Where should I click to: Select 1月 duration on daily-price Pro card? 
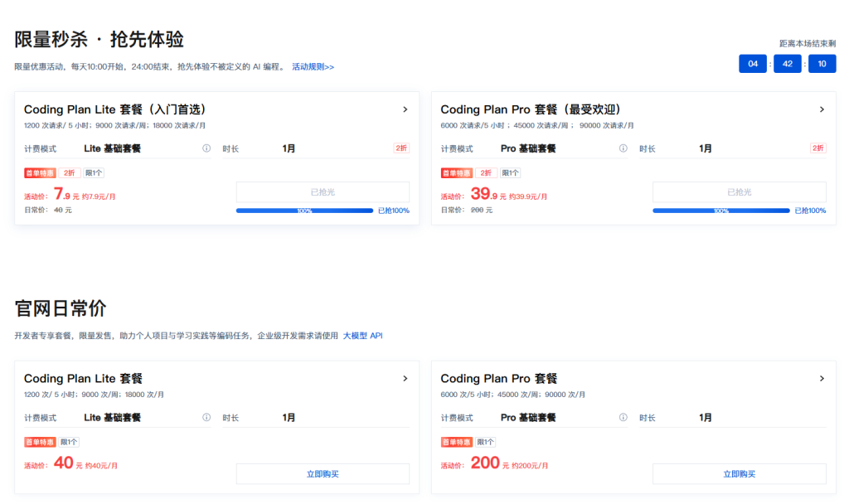coord(705,418)
